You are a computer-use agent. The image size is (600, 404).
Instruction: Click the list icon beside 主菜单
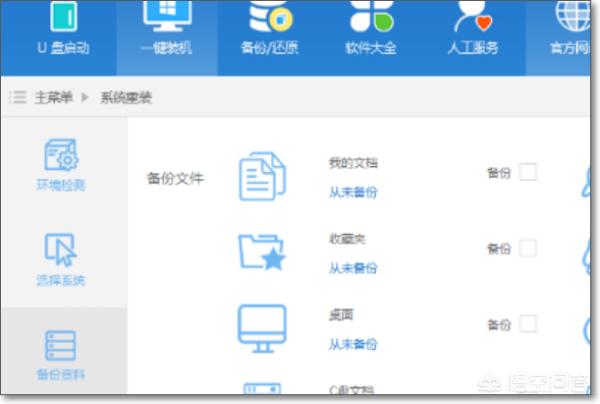click(17, 97)
